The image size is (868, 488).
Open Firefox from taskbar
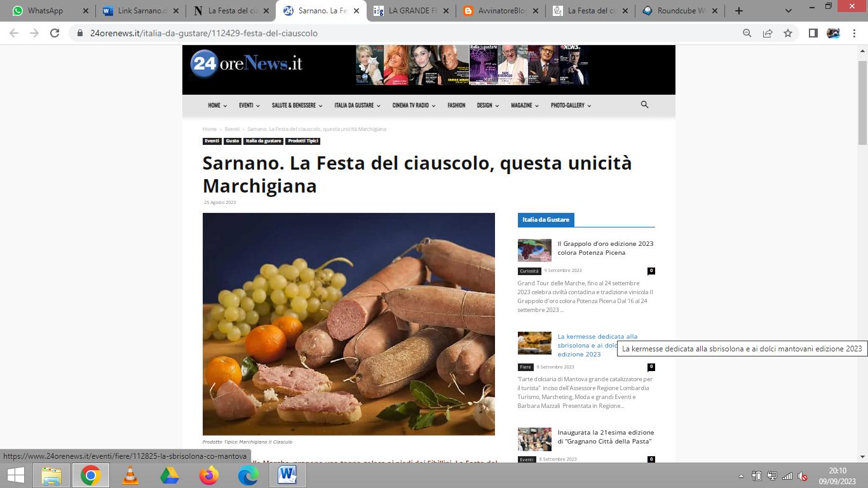point(208,475)
